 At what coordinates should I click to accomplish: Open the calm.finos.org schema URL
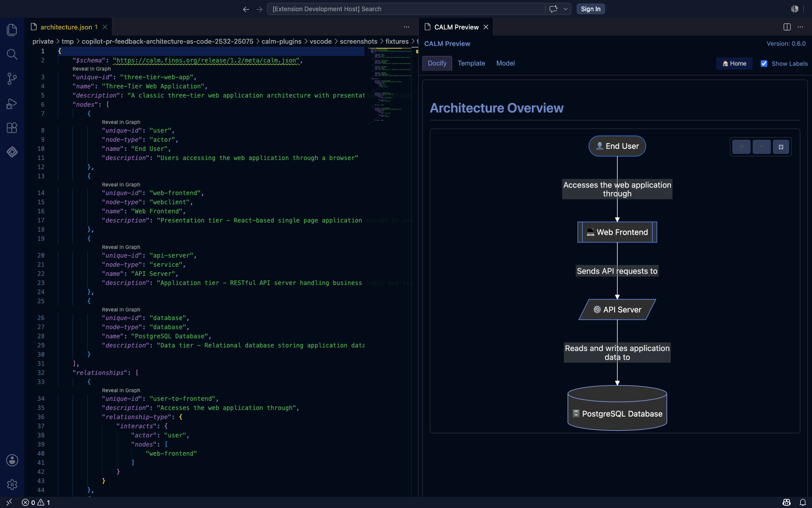pos(206,60)
